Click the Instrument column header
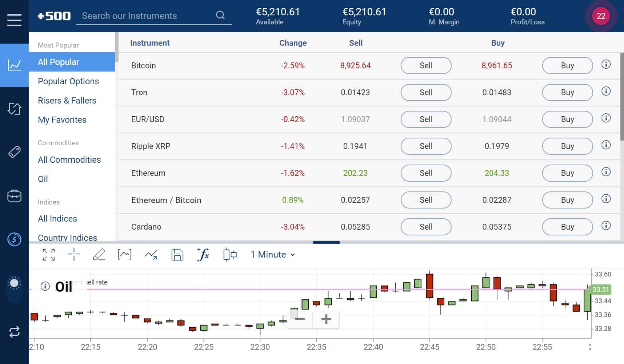The height and width of the screenshot is (364, 624). [x=150, y=43]
